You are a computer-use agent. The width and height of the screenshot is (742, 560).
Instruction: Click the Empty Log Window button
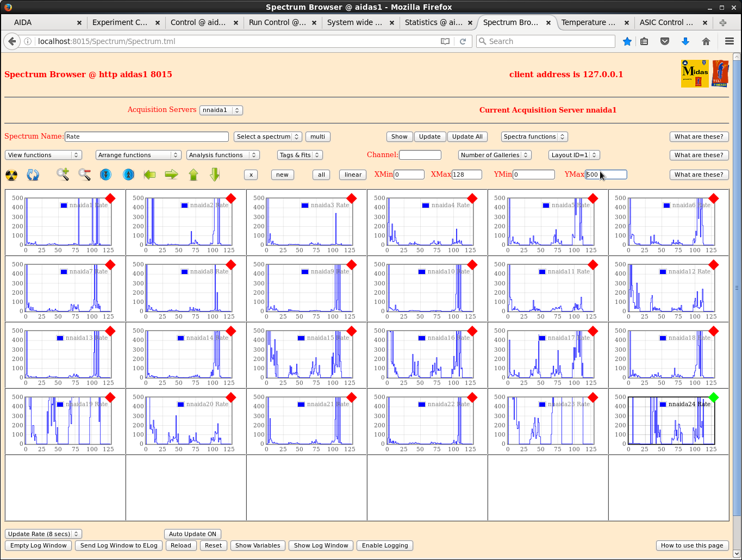click(x=39, y=545)
